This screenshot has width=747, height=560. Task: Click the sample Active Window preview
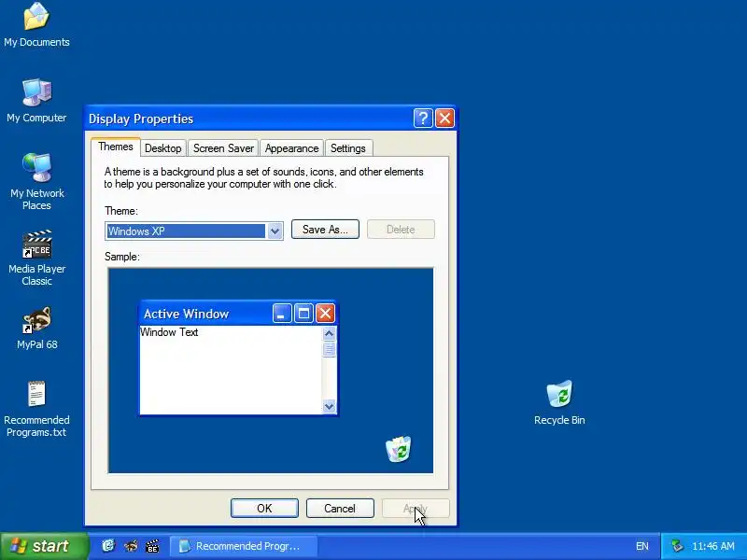238,358
